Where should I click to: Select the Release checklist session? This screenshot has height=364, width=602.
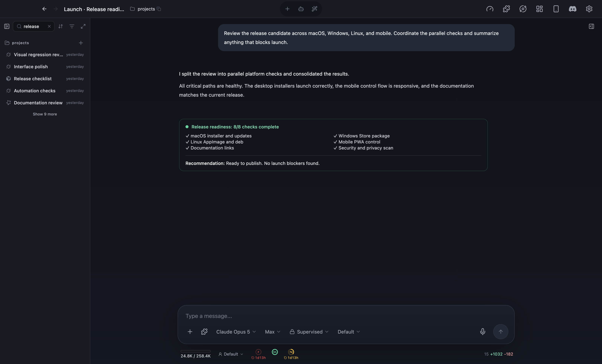point(45,79)
